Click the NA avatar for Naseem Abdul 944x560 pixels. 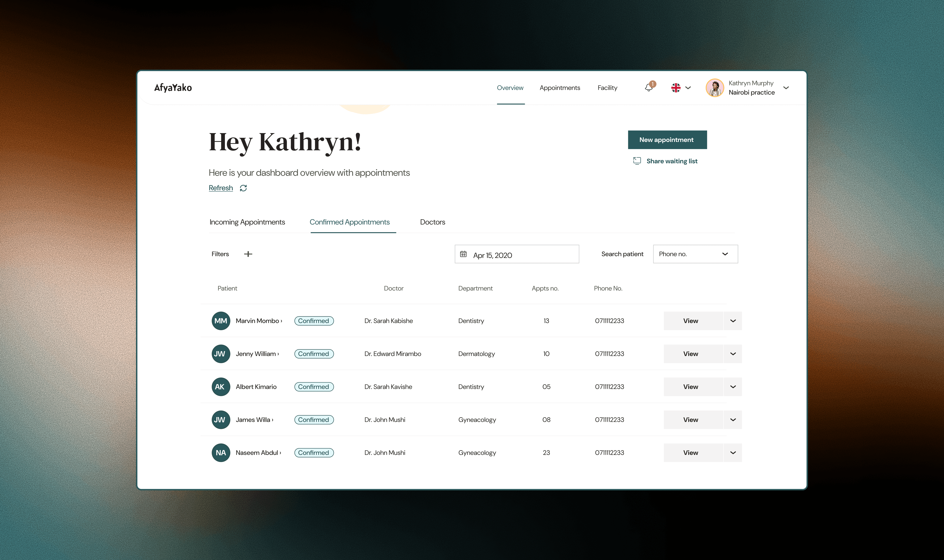click(x=221, y=452)
